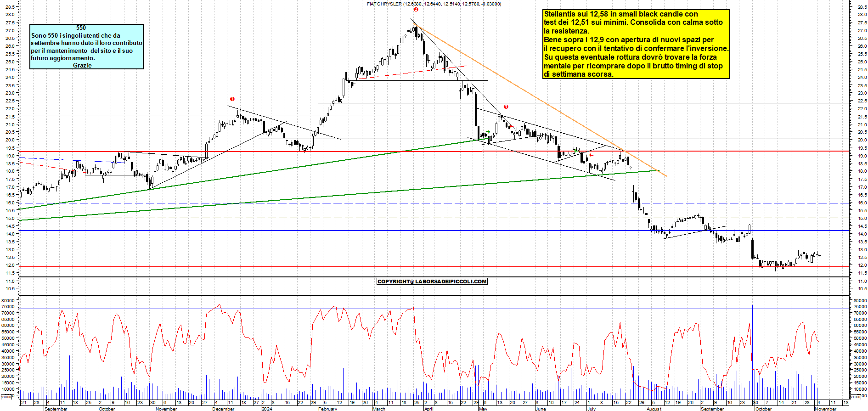Click the last candle at 12.58
The image size is (868, 411).
(819, 255)
